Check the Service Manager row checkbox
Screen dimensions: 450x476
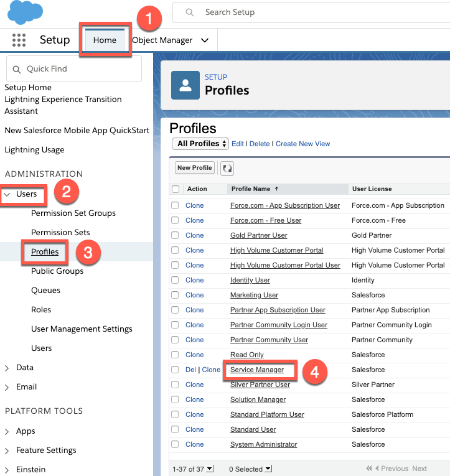click(175, 370)
